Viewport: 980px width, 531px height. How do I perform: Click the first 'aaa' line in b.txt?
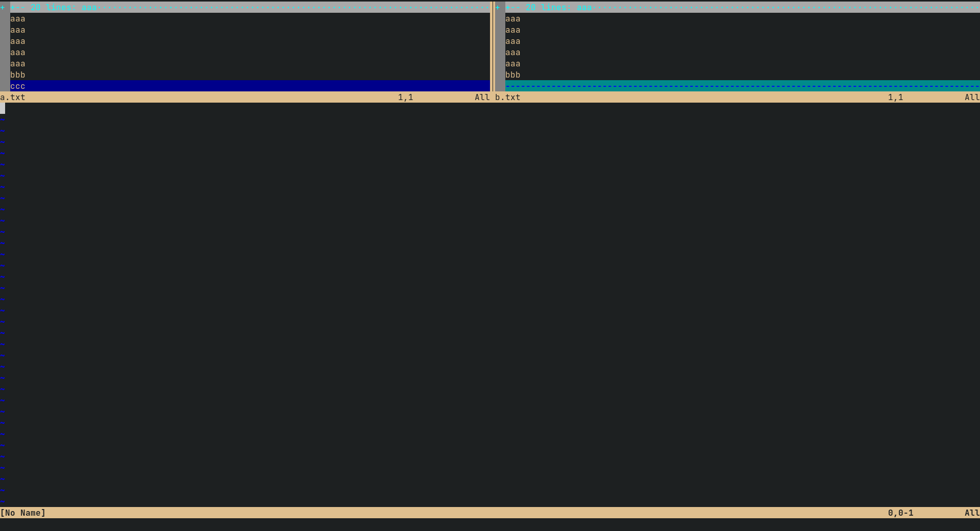tap(512, 19)
